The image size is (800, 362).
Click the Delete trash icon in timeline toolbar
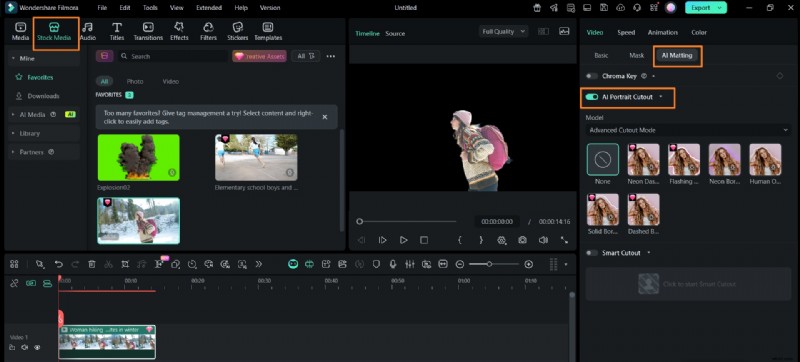pyautogui.click(x=92, y=264)
